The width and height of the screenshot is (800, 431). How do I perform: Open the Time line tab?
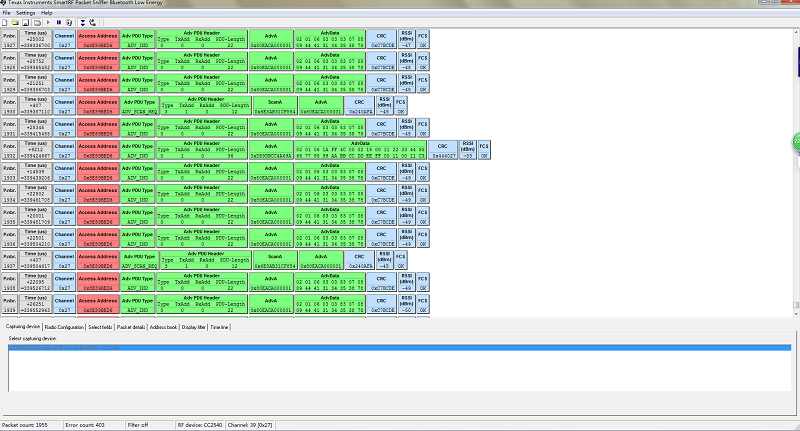tap(219, 327)
